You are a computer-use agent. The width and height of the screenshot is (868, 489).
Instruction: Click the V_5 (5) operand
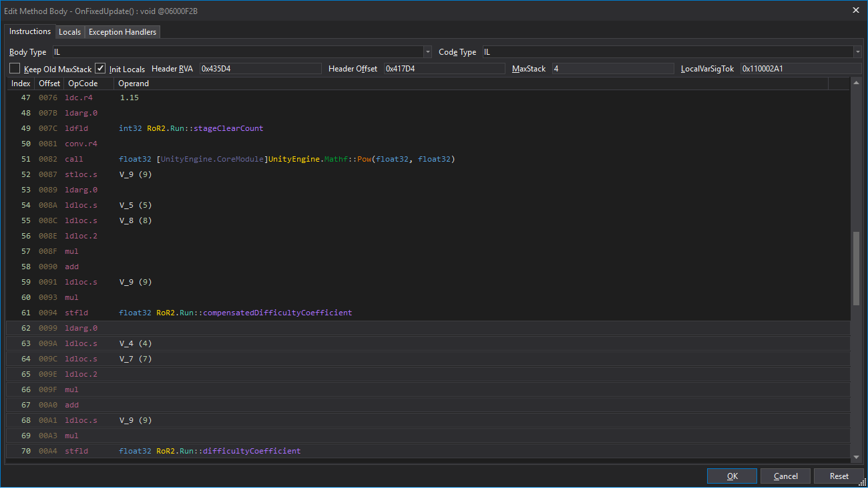[136, 205]
